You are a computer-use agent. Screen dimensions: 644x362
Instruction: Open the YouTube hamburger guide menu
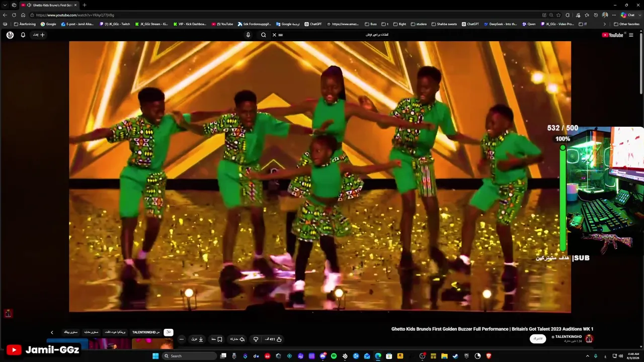point(631,35)
